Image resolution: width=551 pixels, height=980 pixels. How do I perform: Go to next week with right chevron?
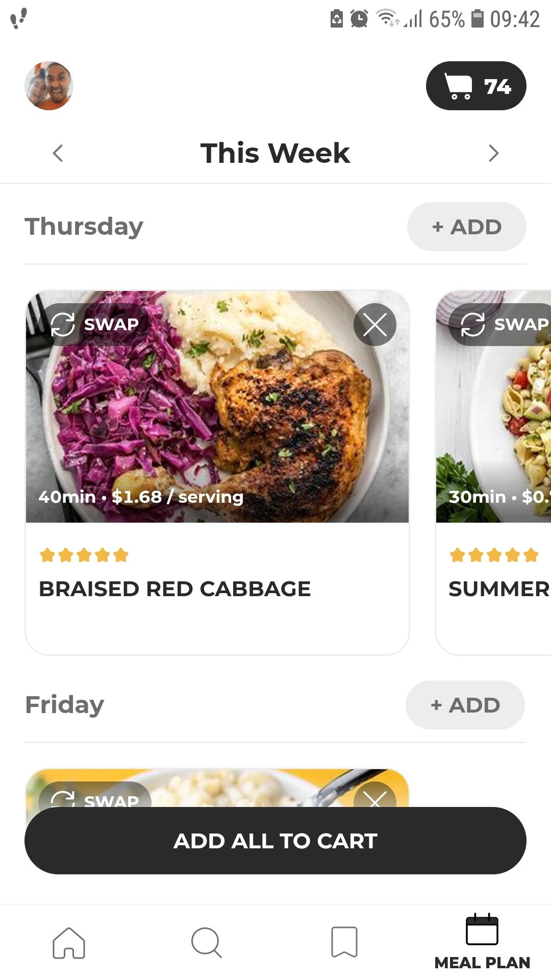tap(493, 153)
